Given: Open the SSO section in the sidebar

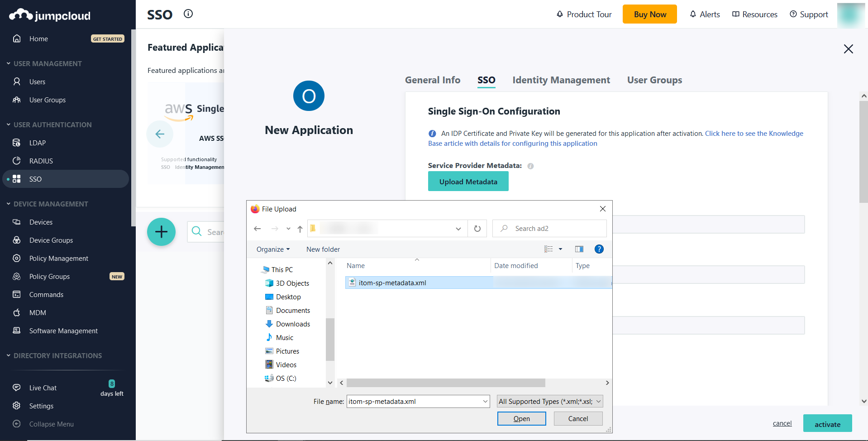Looking at the screenshot, I should click(35, 179).
